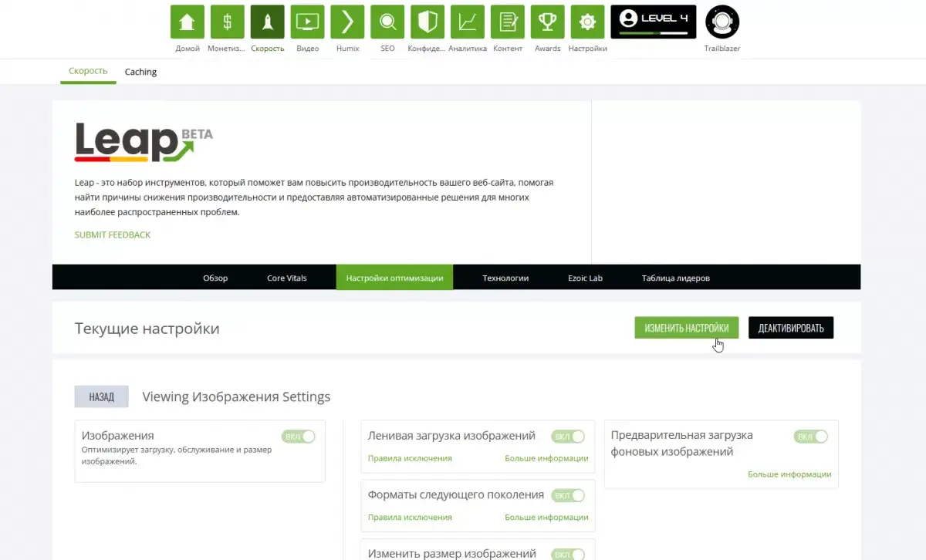The width and height of the screenshot is (926, 560).
Task: Click the Viewing Изображения Settings heading
Action: [236, 396]
